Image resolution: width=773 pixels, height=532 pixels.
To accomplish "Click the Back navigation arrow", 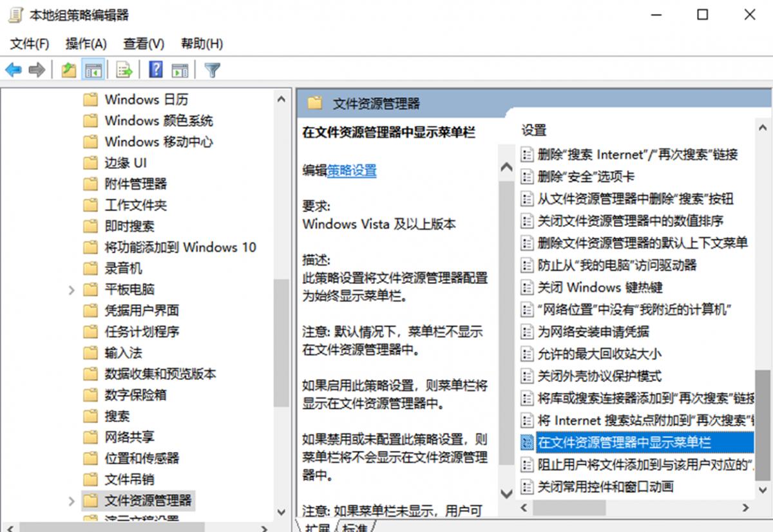I will click(x=12, y=69).
